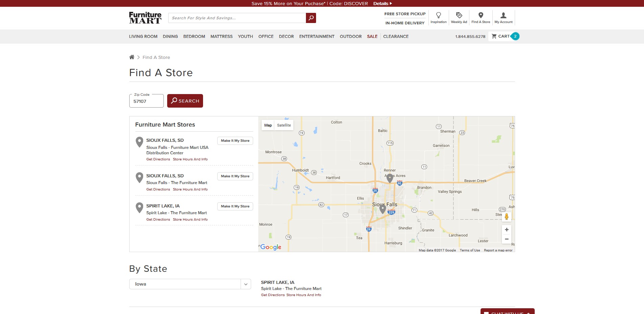This screenshot has height=314, width=644.
Task: Open the Chat With Us widget
Action: [507, 312]
